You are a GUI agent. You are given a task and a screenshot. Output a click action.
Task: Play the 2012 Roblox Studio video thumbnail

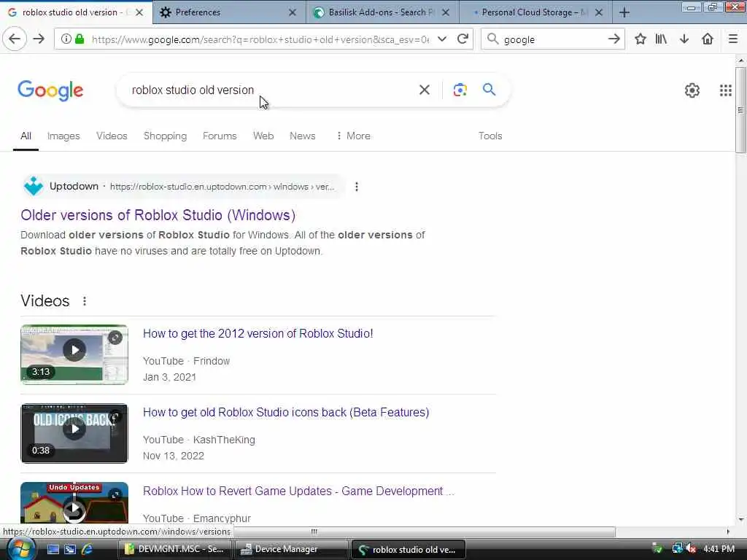tap(74, 354)
